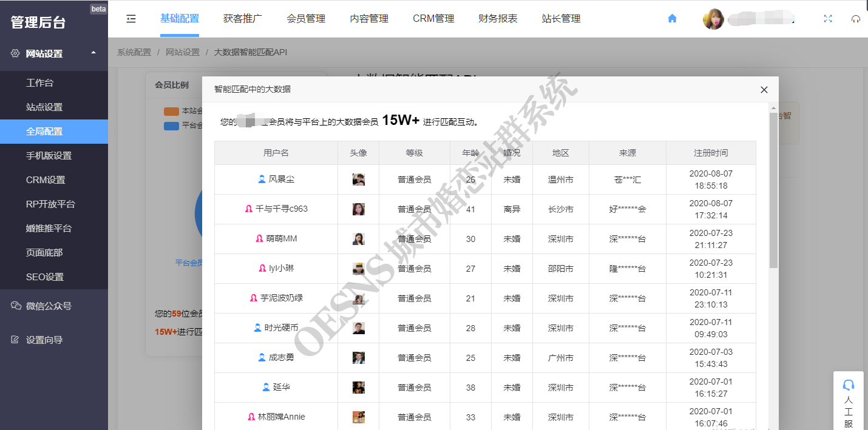Close the 智能匹配中的大数据 dialog
This screenshot has width=868, height=430.
tap(764, 90)
